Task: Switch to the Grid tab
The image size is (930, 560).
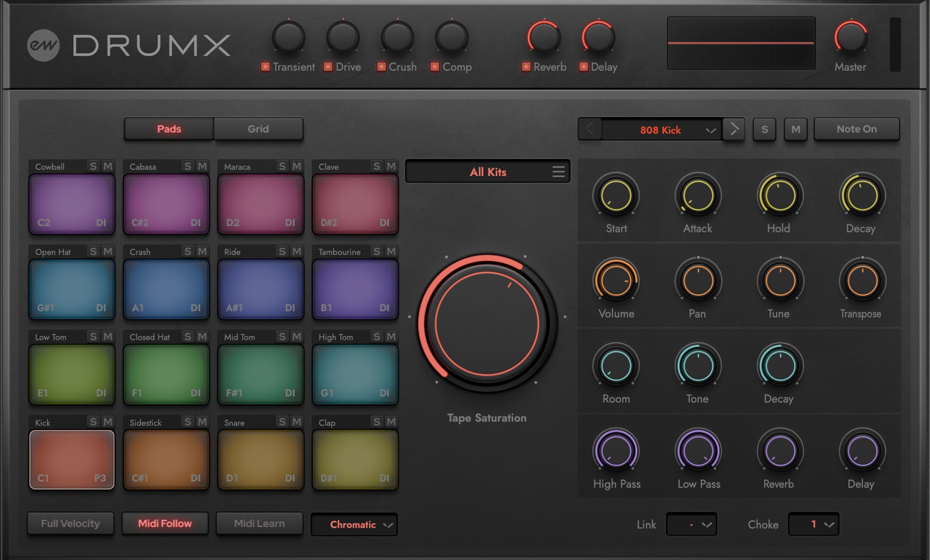Action: 258,129
